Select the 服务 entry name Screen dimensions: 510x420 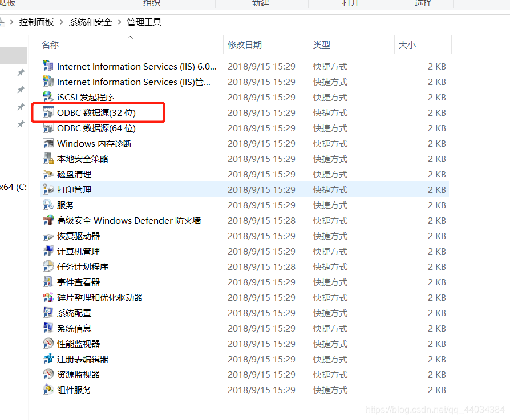click(x=66, y=205)
